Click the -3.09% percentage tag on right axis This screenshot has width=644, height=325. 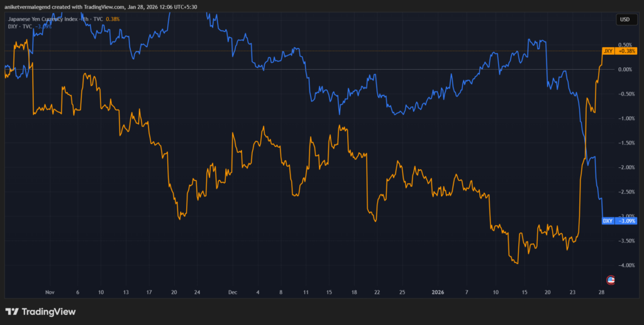(627, 221)
